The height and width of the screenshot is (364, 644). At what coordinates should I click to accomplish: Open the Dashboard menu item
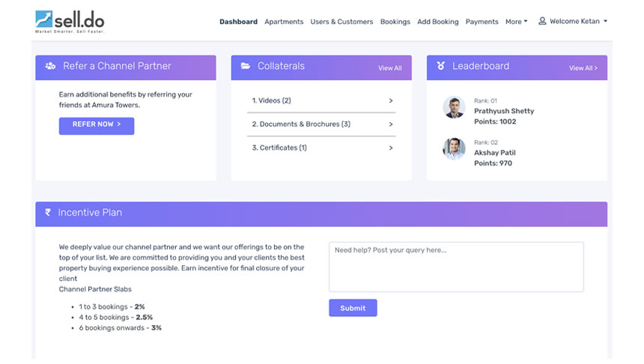click(238, 22)
